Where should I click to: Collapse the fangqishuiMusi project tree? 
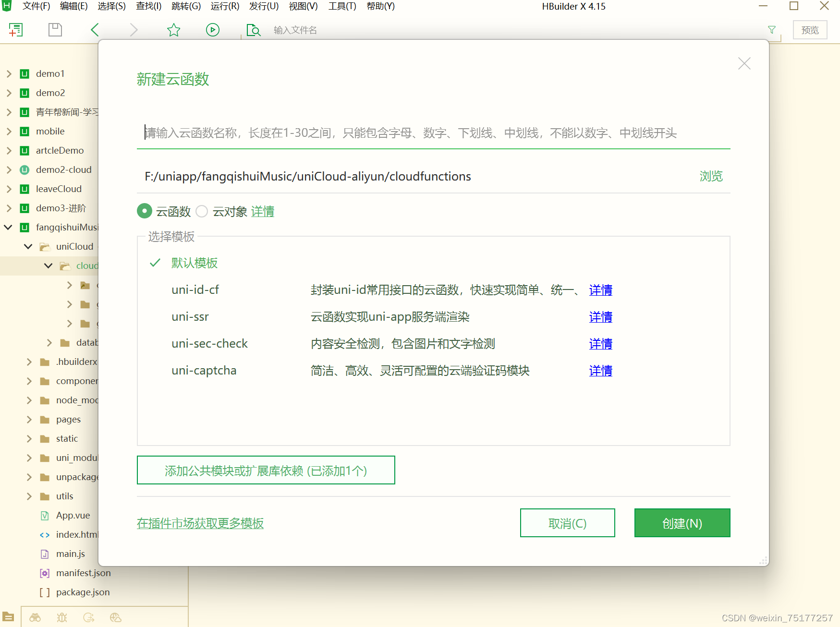[8, 227]
